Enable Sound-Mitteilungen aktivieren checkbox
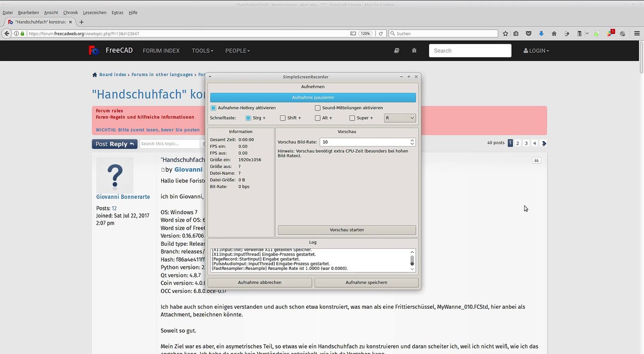Image resolution: width=644 pixels, height=354 pixels. click(x=318, y=108)
